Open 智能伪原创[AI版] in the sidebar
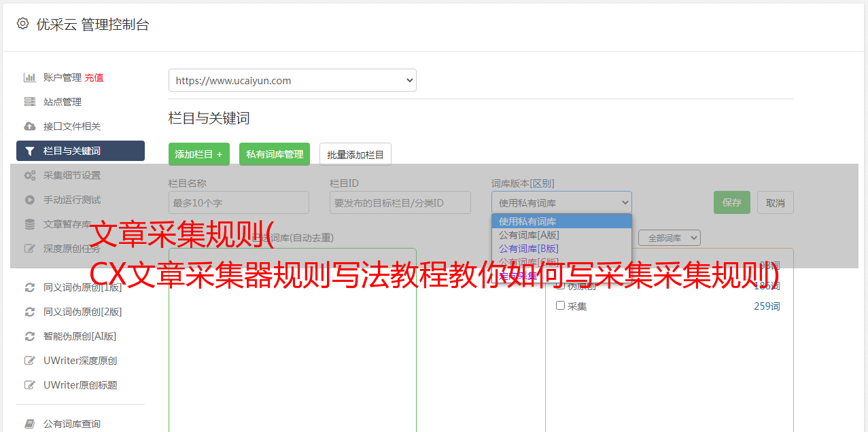The height and width of the screenshot is (432, 868). (80, 336)
